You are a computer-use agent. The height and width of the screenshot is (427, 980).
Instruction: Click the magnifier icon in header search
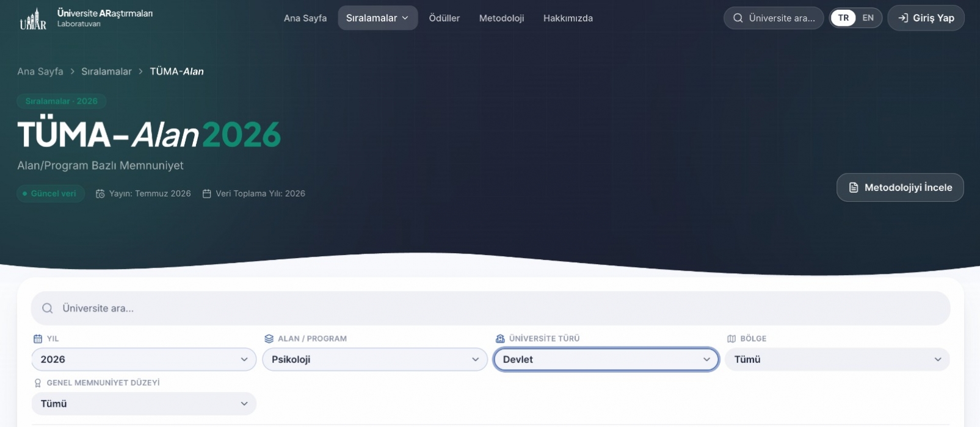click(x=738, y=18)
